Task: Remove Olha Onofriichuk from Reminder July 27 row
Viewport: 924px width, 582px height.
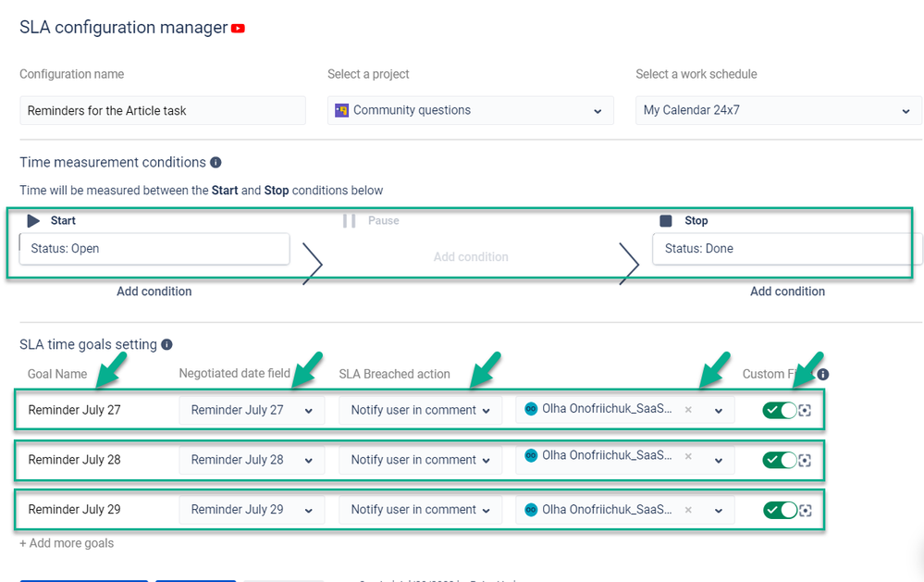Action: tap(688, 409)
